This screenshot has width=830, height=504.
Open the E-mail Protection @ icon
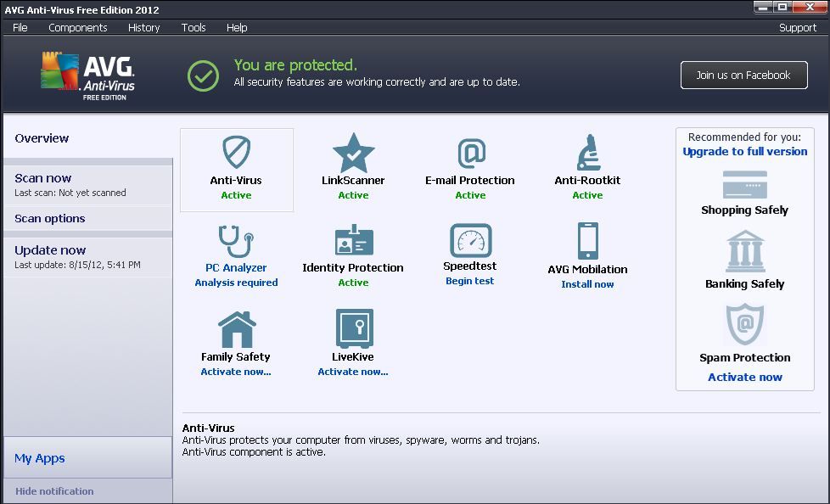[470, 153]
